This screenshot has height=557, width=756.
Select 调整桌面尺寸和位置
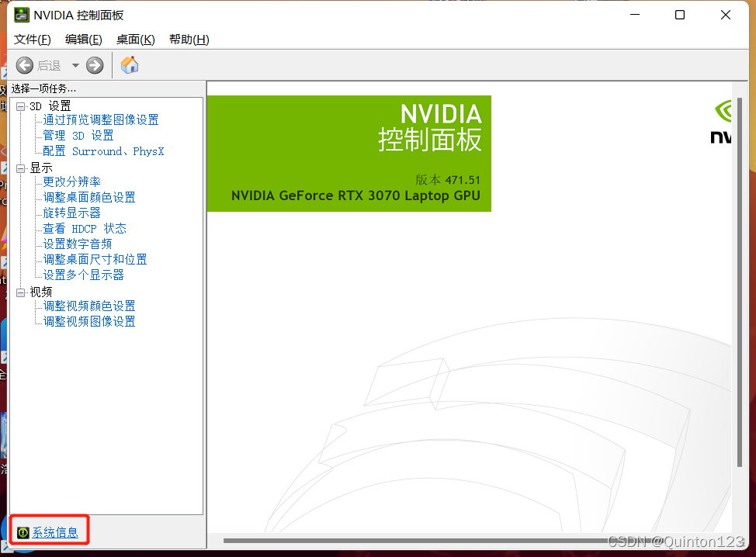click(x=95, y=259)
